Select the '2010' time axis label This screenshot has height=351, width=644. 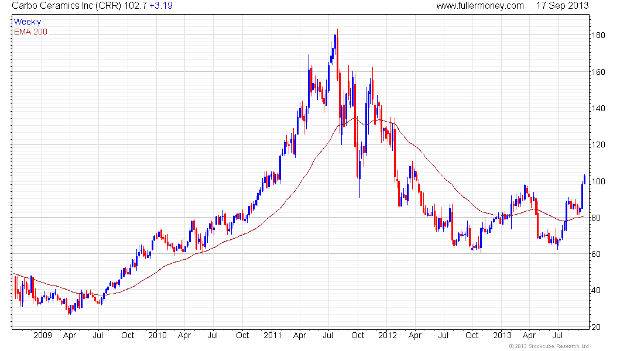point(157,335)
